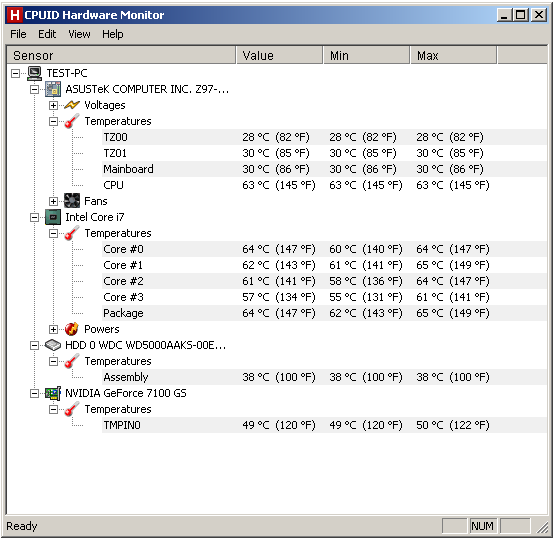Minimize the Hardware Monitor window
557x544 pixels.
point(504,15)
